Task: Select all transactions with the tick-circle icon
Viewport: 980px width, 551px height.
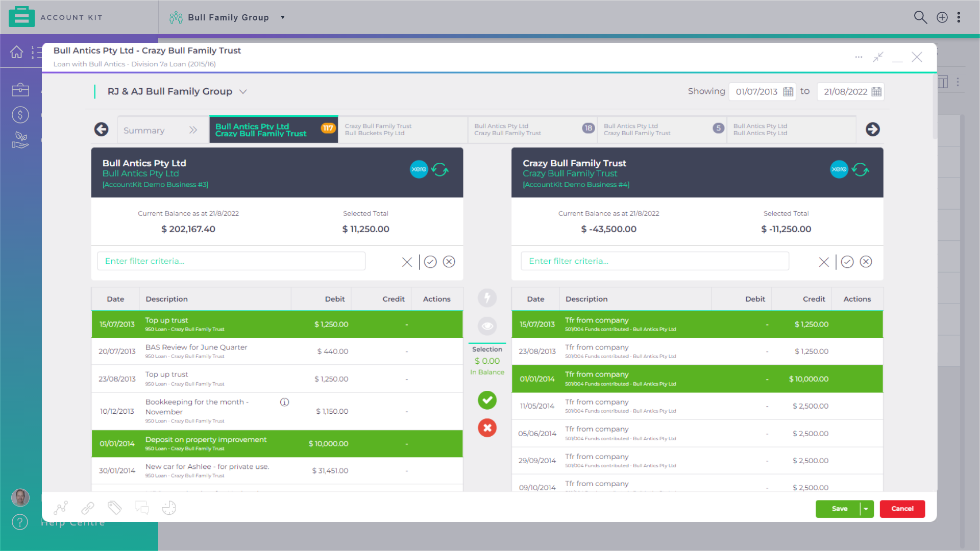Action: [430, 262]
